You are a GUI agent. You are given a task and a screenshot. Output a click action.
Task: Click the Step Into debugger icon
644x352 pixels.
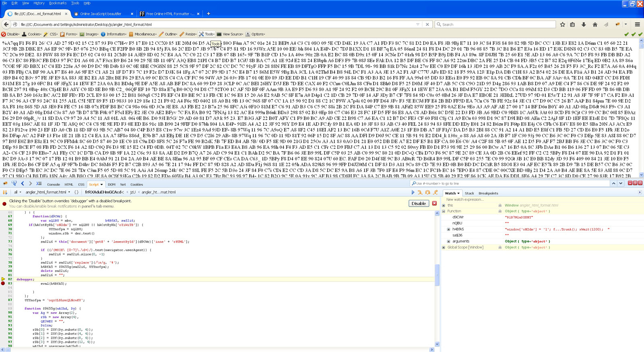point(420,192)
